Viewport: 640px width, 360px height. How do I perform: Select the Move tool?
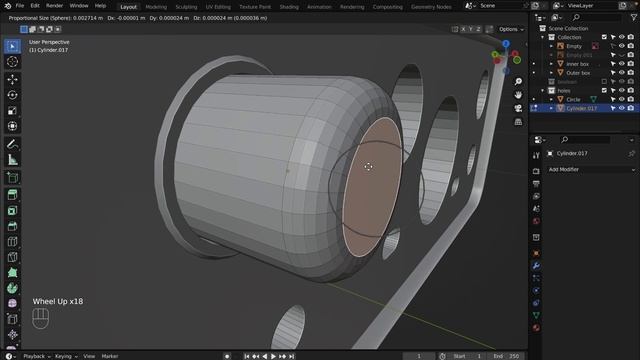coord(12,79)
